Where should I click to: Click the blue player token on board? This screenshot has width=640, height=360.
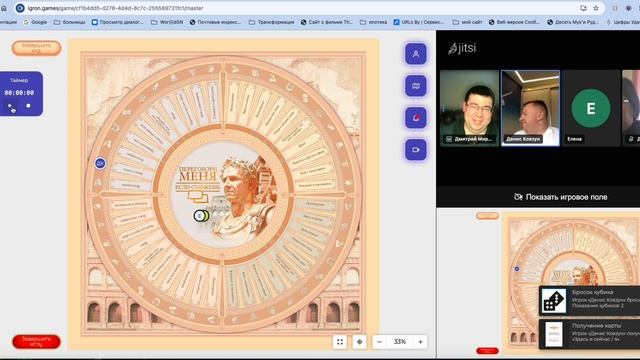100,164
